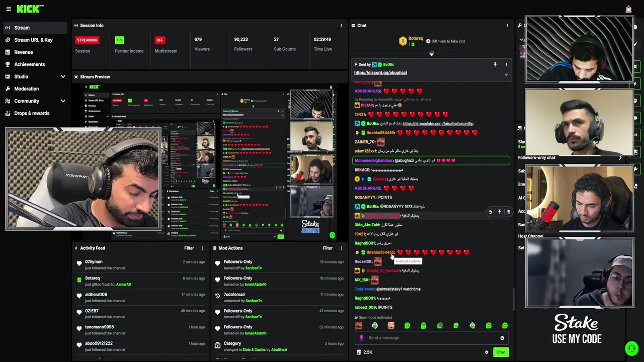Toggle the Multistream OFF badge
The width and height of the screenshot is (644, 362).
(x=159, y=40)
